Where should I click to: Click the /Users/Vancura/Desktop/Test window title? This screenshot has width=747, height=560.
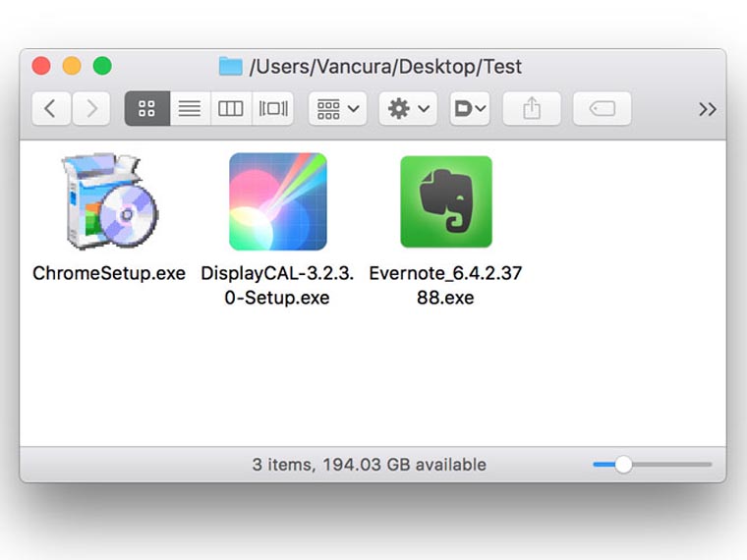click(x=385, y=66)
